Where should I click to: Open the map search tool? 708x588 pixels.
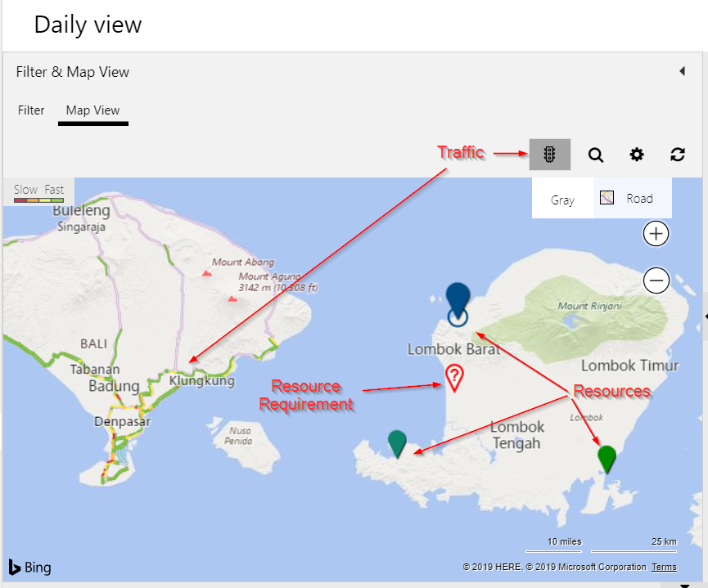point(595,155)
